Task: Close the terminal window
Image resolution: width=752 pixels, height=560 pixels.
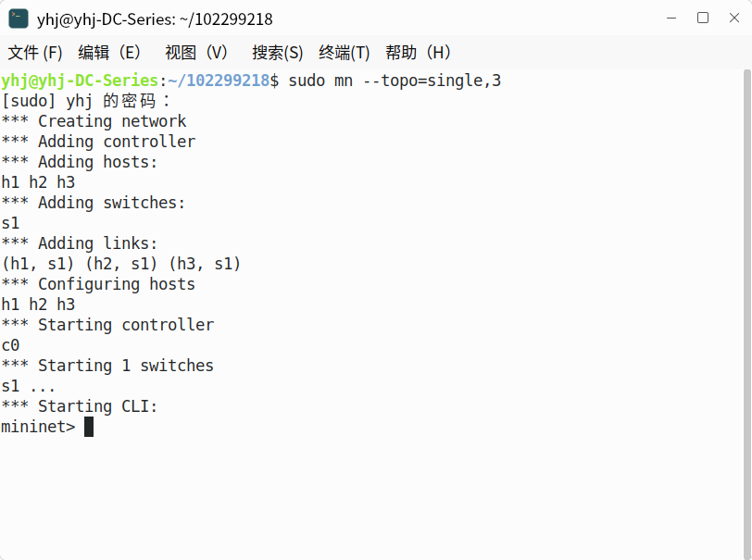Action: coord(733,19)
